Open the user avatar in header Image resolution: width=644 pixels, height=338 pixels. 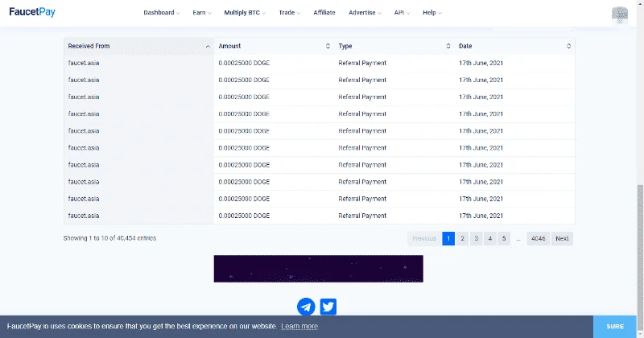[x=619, y=14]
